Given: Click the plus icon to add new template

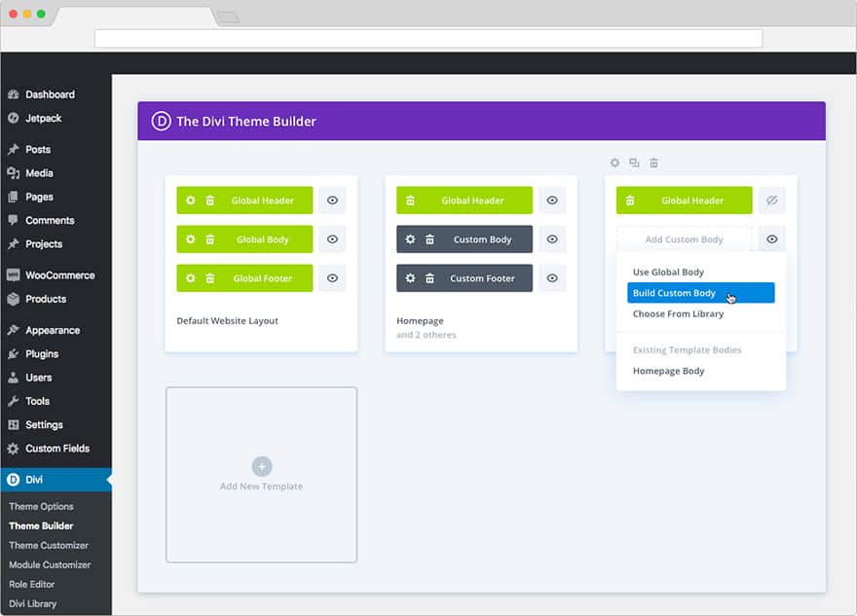Looking at the screenshot, I should (x=261, y=466).
